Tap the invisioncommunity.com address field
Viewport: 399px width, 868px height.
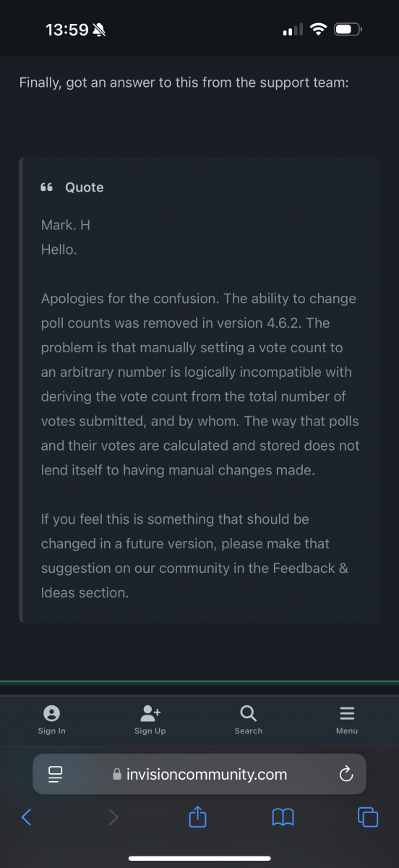[x=199, y=775]
